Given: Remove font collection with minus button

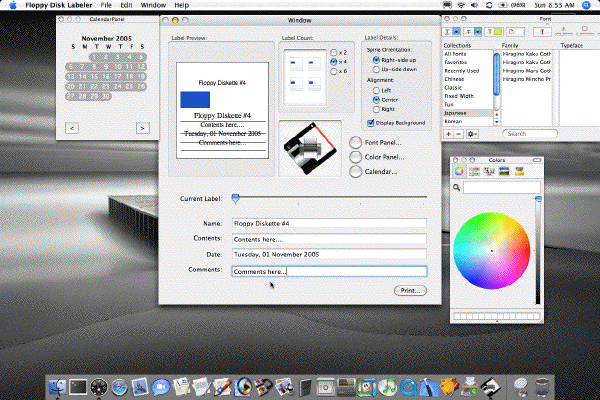Looking at the screenshot, I should (x=458, y=134).
